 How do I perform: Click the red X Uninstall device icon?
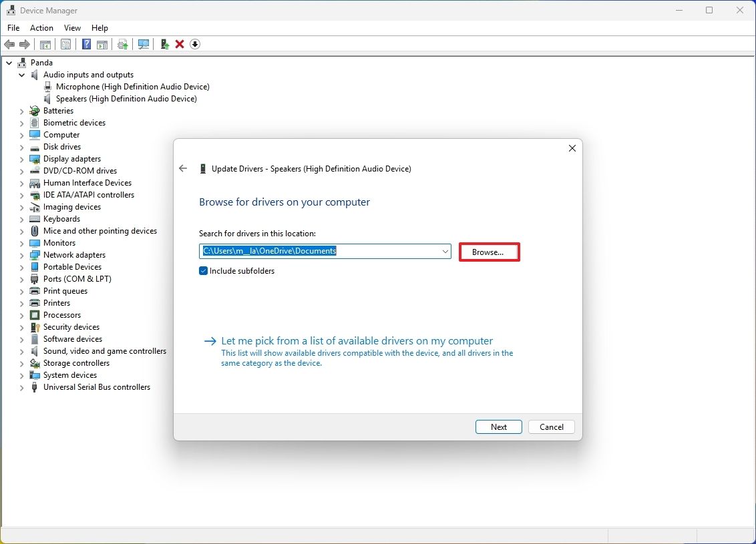tap(179, 44)
